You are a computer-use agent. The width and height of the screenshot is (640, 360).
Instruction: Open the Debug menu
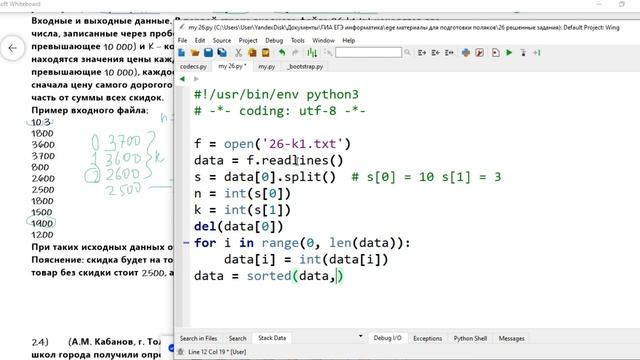pos(274,40)
